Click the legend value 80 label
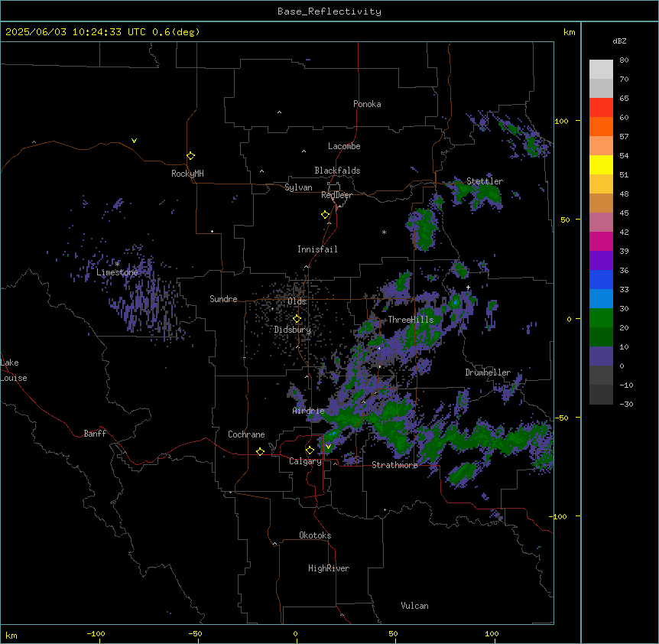The image size is (659, 644). point(624,60)
